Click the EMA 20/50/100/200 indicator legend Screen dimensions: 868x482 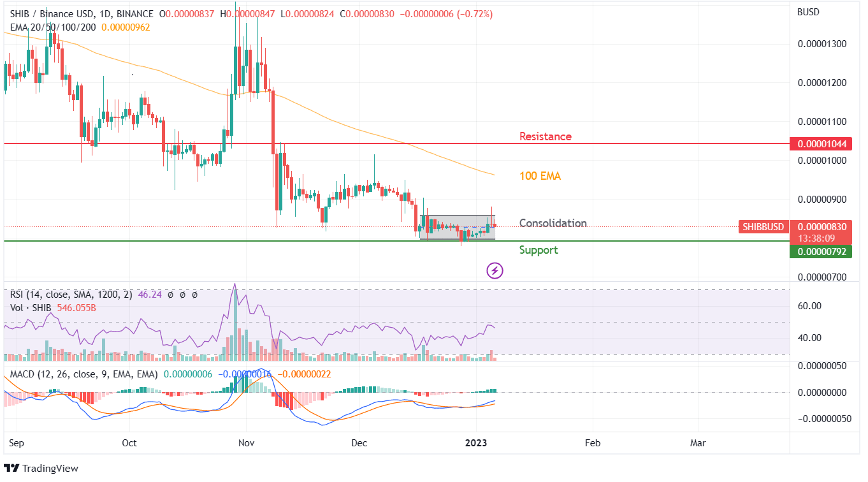[x=54, y=27]
